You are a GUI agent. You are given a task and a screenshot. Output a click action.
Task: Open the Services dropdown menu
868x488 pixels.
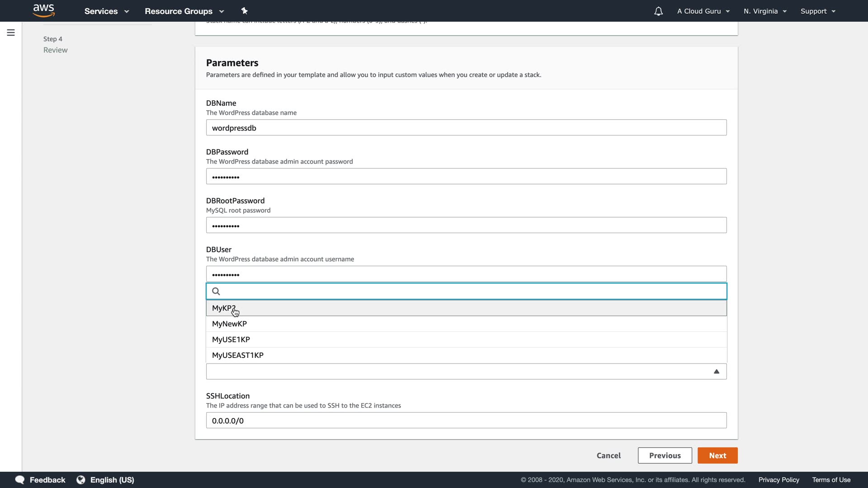[x=107, y=11]
